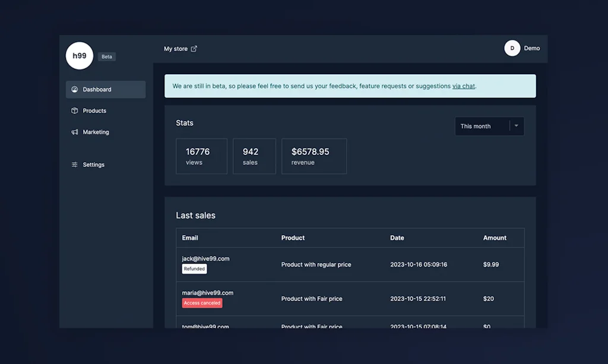Select the Dashboard icon in the sidebar
This screenshot has height=364, width=608.
tap(74, 89)
